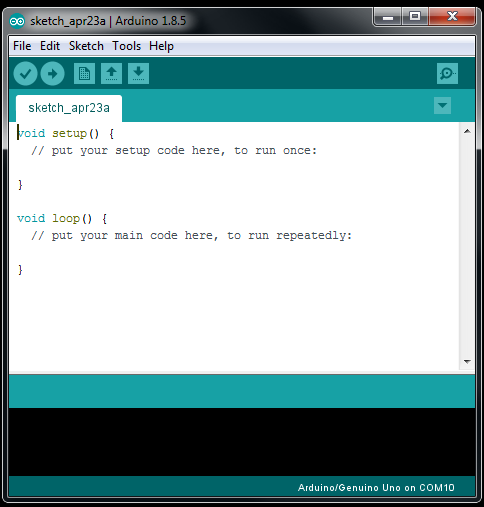
Task: Click the void loop() code line
Action: (62, 219)
